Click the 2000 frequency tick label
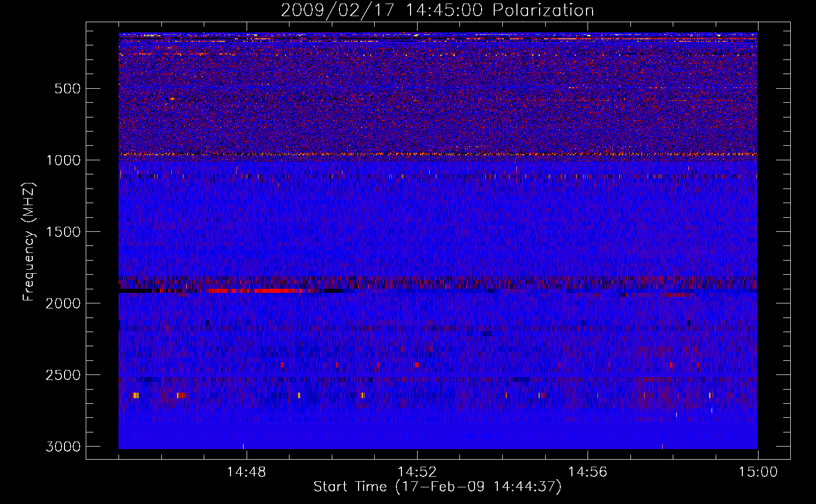This screenshot has height=504, width=816. pos(63,303)
